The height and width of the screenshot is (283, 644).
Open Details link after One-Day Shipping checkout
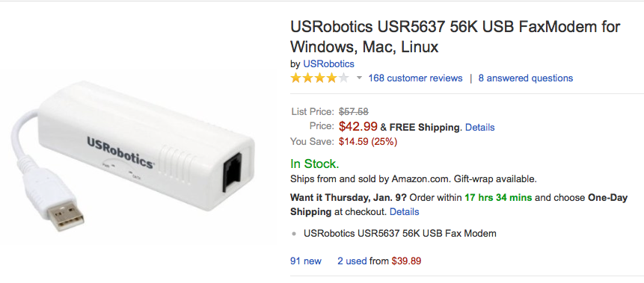pos(404,212)
